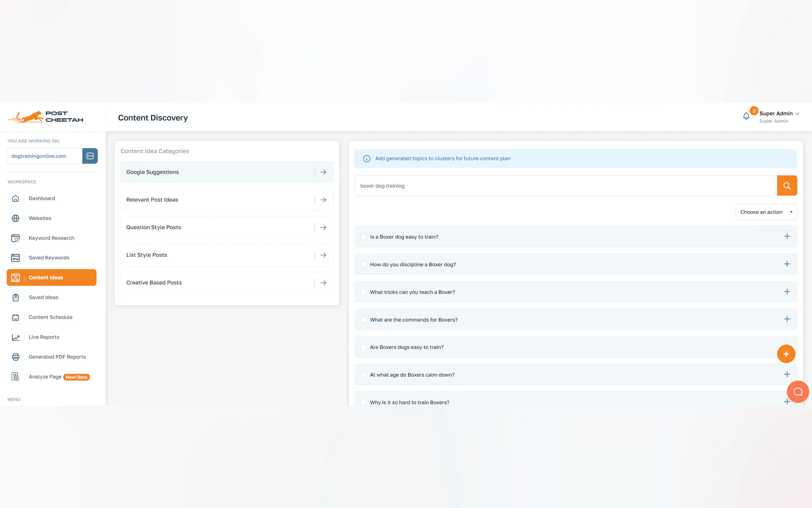
Task: Click the orange search magnifier button
Action: [x=786, y=186]
